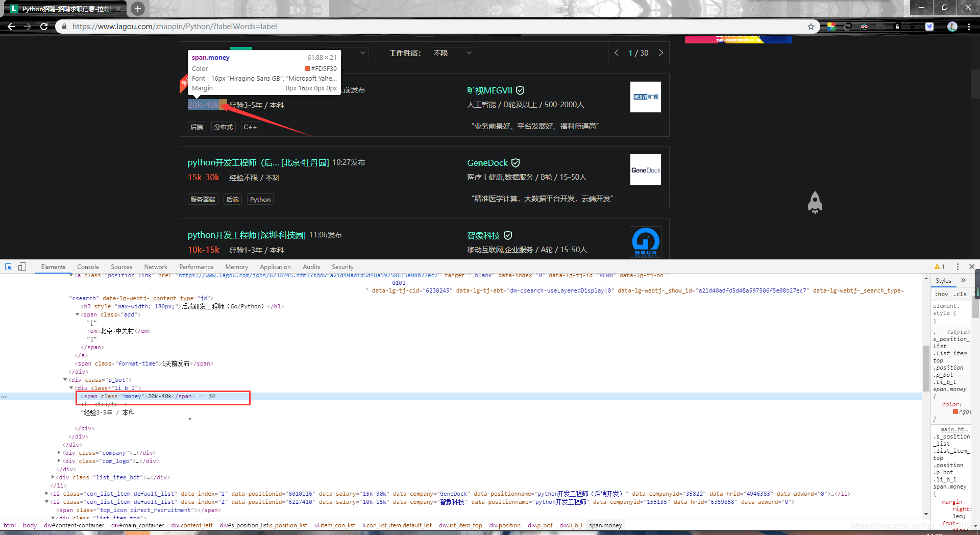The width and height of the screenshot is (980, 535).
Task: Click the owl-glasses extension icon
Action: click(x=864, y=27)
